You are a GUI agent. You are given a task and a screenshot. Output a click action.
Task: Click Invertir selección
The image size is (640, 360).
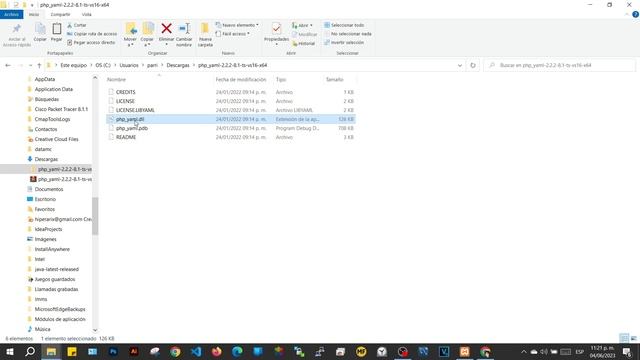[x=344, y=42]
